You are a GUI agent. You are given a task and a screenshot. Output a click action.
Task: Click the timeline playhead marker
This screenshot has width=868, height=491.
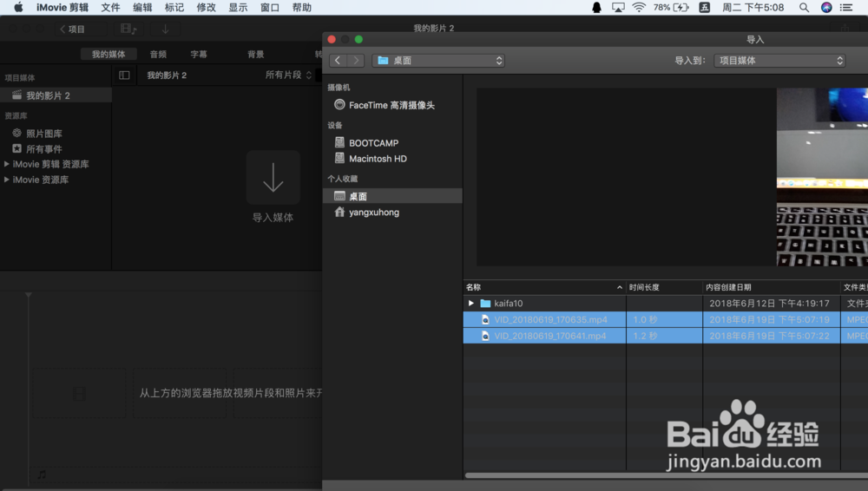[29, 295]
